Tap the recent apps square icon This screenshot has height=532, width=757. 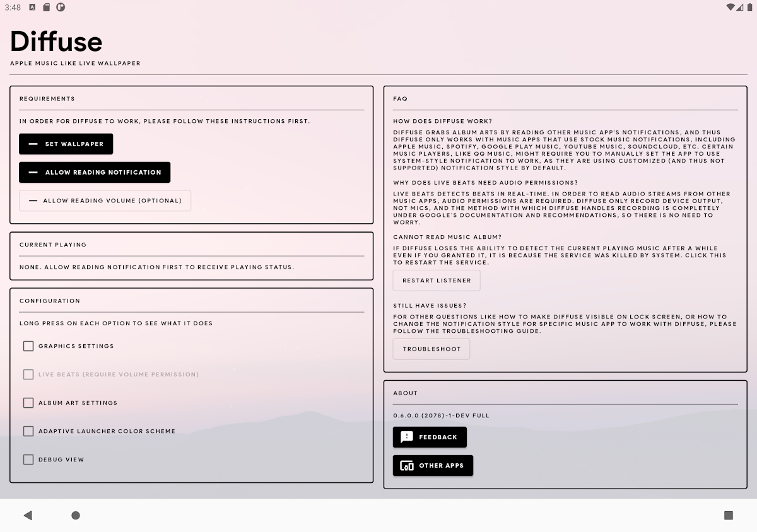pyautogui.click(x=729, y=516)
